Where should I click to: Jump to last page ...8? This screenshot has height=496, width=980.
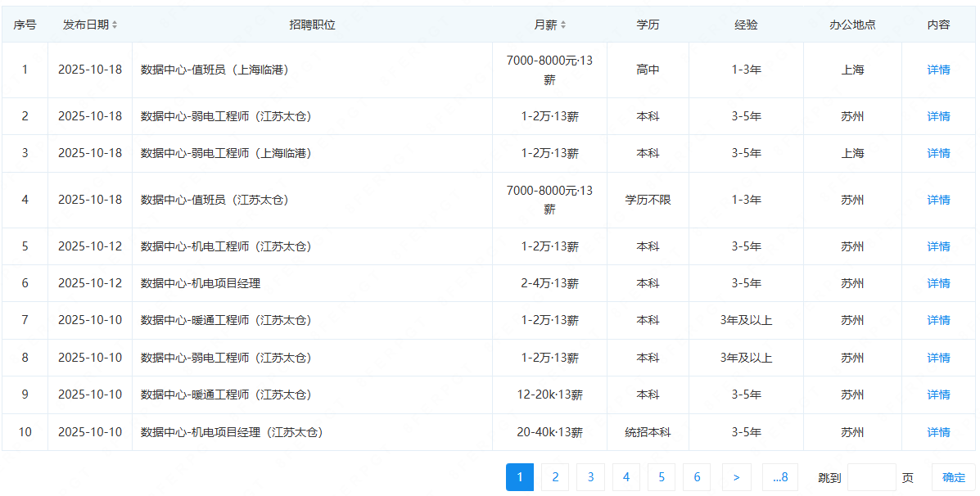pyautogui.click(x=779, y=477)
